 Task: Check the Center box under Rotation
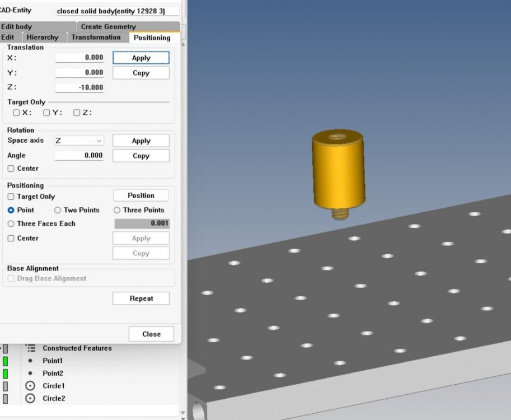tap(11, 169)
